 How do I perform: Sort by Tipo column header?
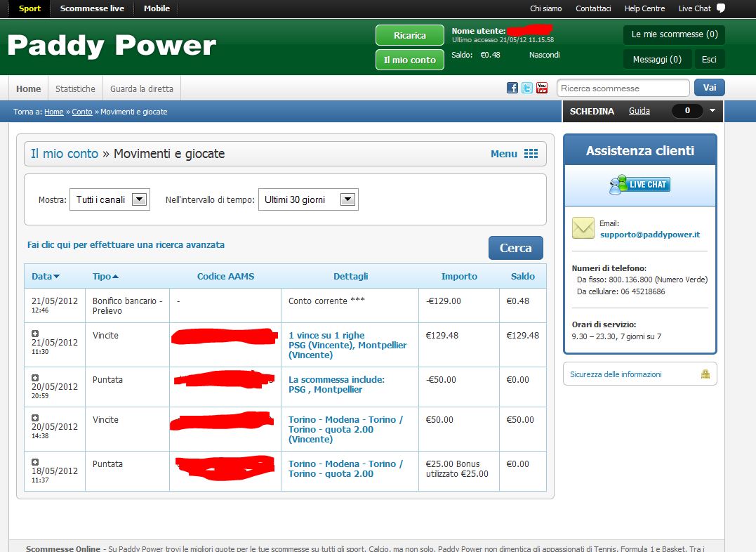(105, 276)
